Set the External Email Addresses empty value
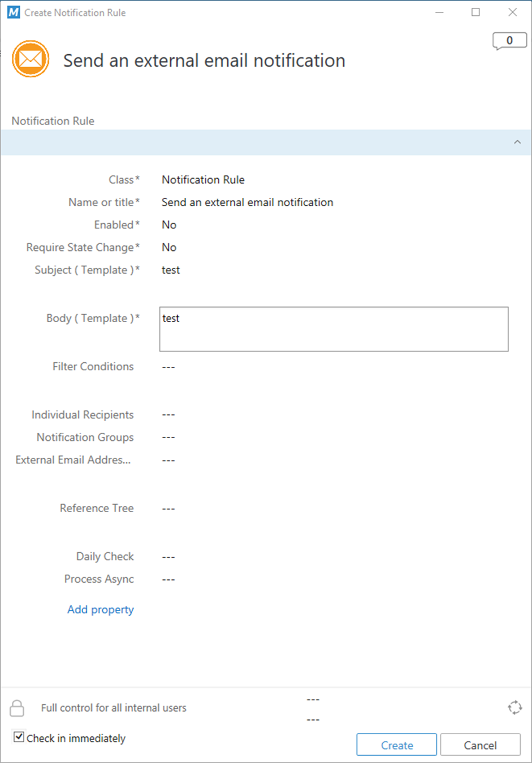 (168, 460)
